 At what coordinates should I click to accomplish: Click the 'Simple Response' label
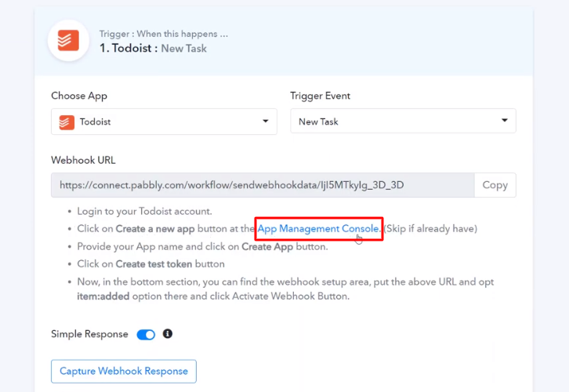coord(89,334)
